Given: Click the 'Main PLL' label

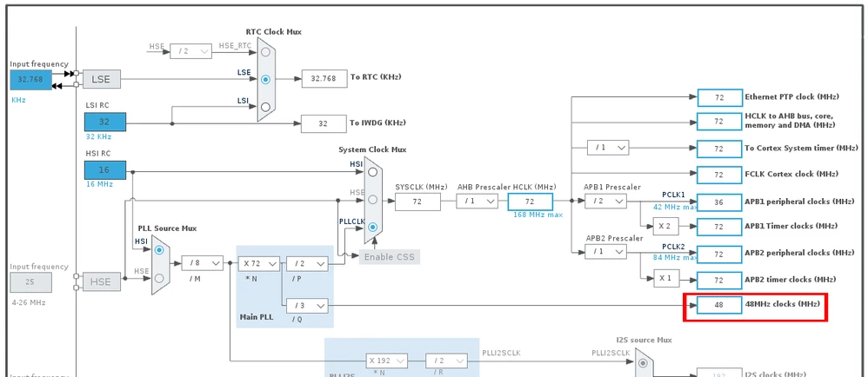Looking at the screenshot, I should pyautogui.click(x=256, y=317).
